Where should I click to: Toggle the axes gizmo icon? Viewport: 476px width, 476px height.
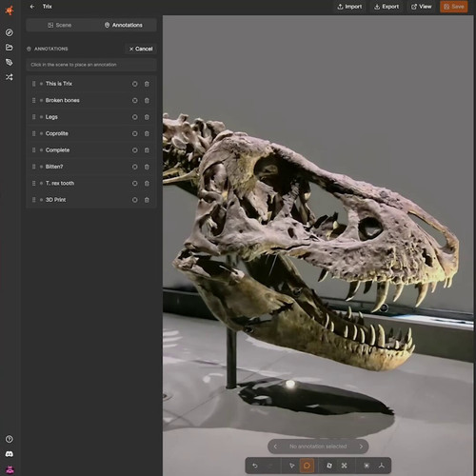tap(382, 466)
